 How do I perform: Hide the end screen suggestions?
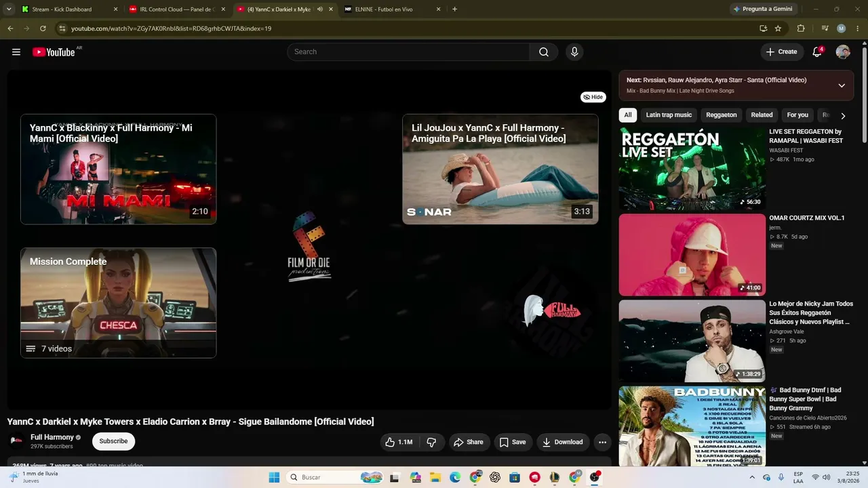pyautogui.click(x=593, y=97)
